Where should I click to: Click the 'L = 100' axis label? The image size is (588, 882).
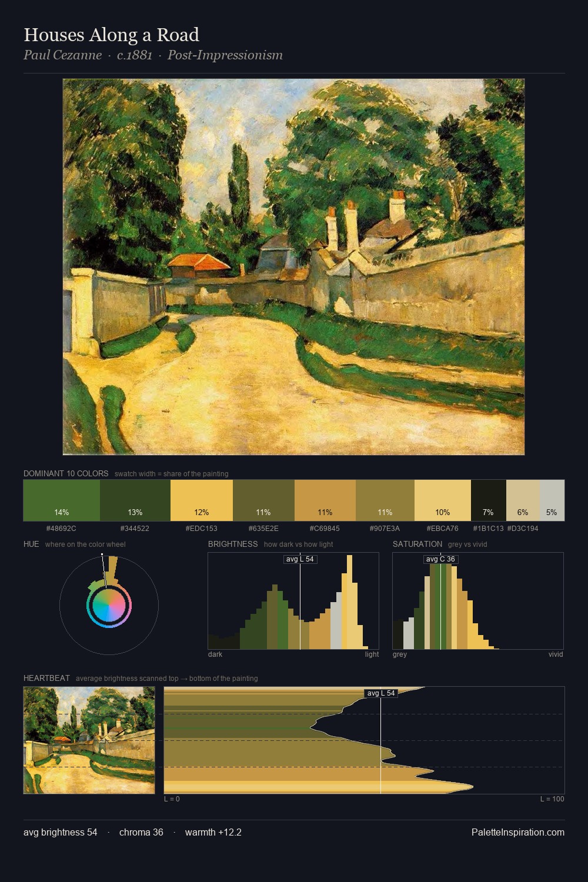[552, 799]
